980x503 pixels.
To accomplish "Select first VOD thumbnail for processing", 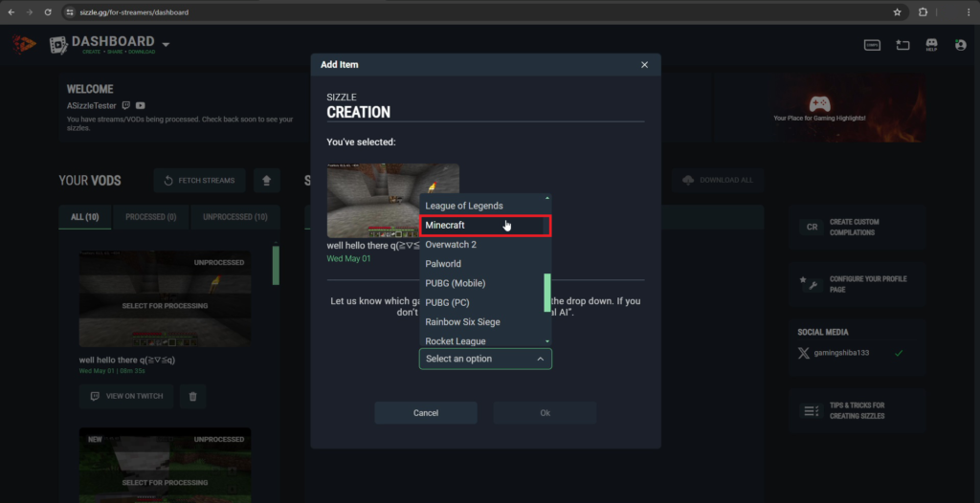I will coord(165,298).
